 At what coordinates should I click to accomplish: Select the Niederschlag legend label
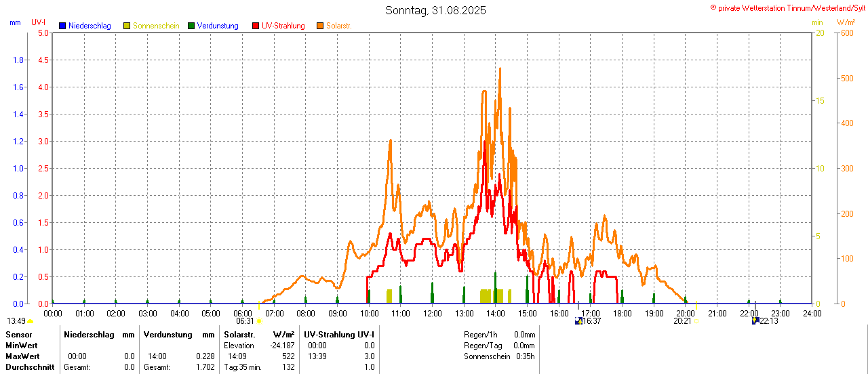pyautogui.click(x=90, y=26)
